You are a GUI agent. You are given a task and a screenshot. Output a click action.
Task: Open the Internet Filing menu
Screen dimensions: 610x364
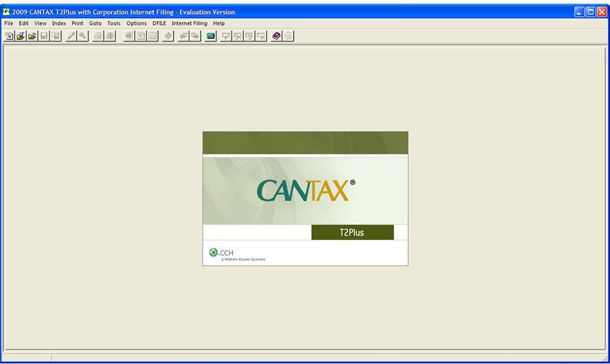point(189,23)
